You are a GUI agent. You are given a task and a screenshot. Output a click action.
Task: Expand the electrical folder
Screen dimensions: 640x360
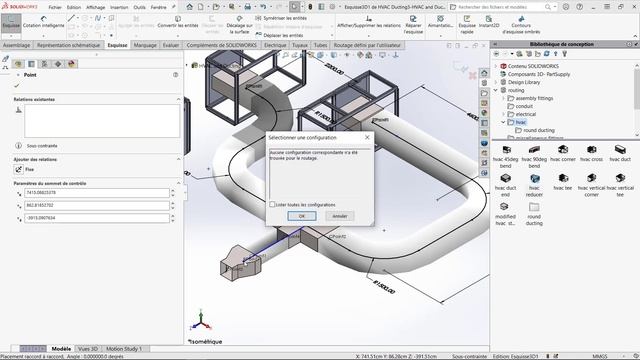pos(503,114)
